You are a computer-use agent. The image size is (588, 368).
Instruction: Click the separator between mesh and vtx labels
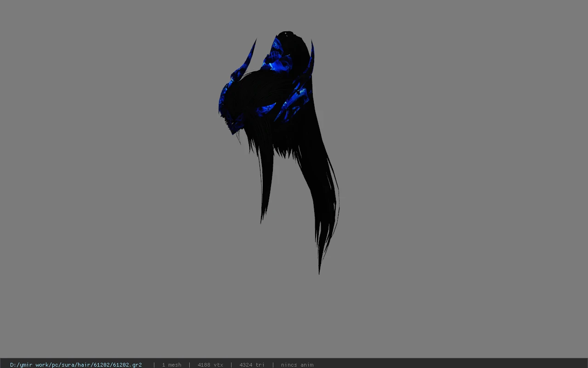pyautogui.click(x=189, y=365)
